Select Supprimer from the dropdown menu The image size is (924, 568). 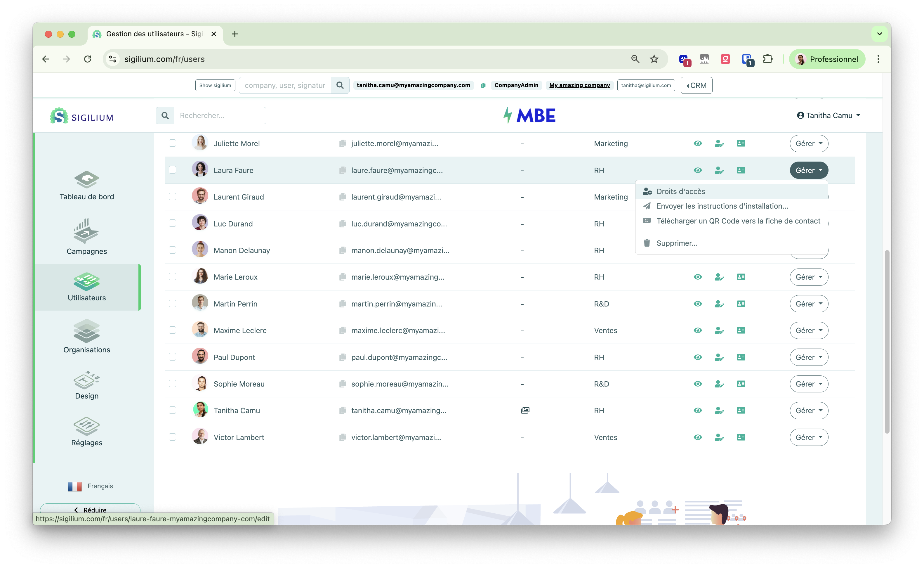point(676,243)
